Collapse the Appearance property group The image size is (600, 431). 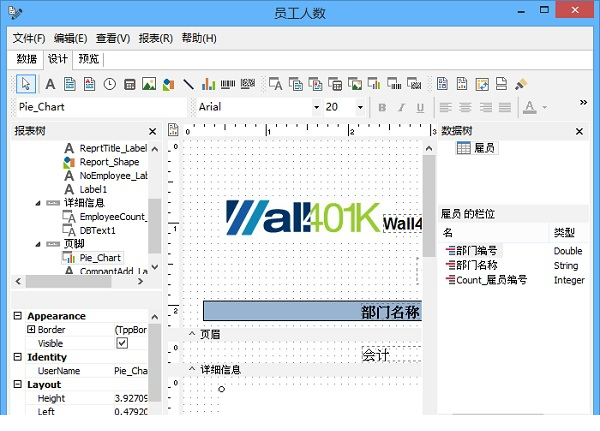(18, 316)
